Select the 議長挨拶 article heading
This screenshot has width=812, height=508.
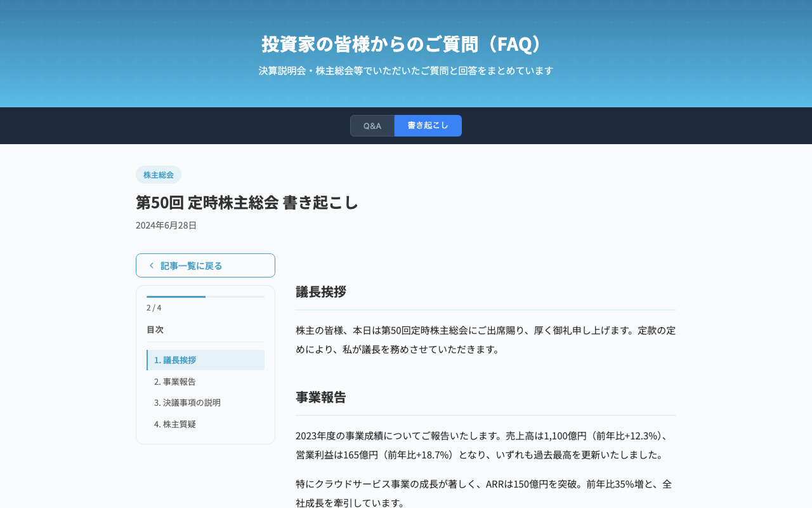(320, 292)
